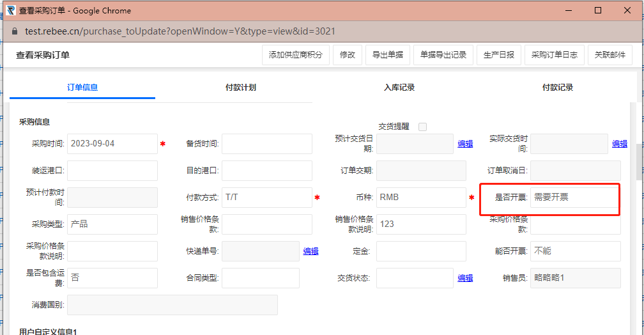This screenshot has height=335, width=644.
Task: Switch to the 入库记录 tab
Action: [399, 87]
